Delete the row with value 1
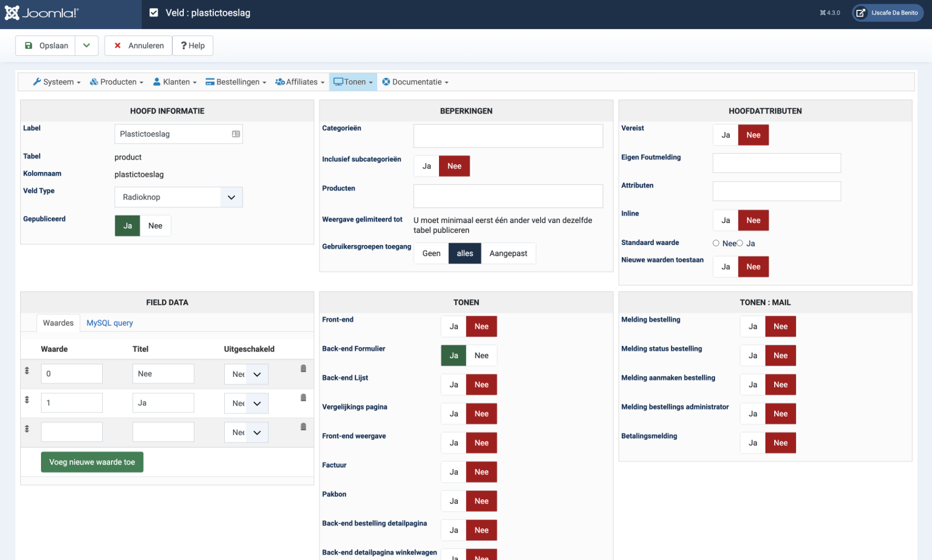 pyautogui.click(x=304, y=398)
